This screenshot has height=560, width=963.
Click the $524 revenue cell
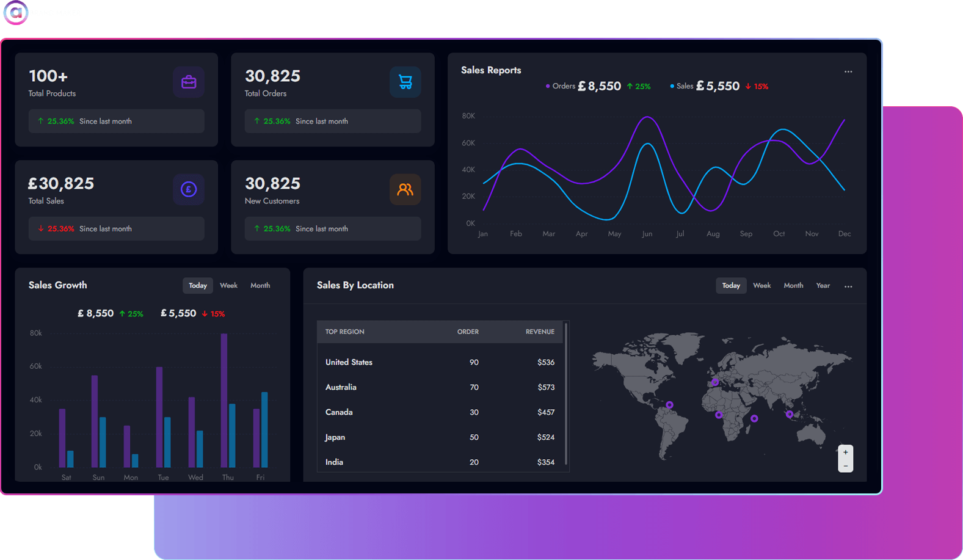(x=546, y=437)
